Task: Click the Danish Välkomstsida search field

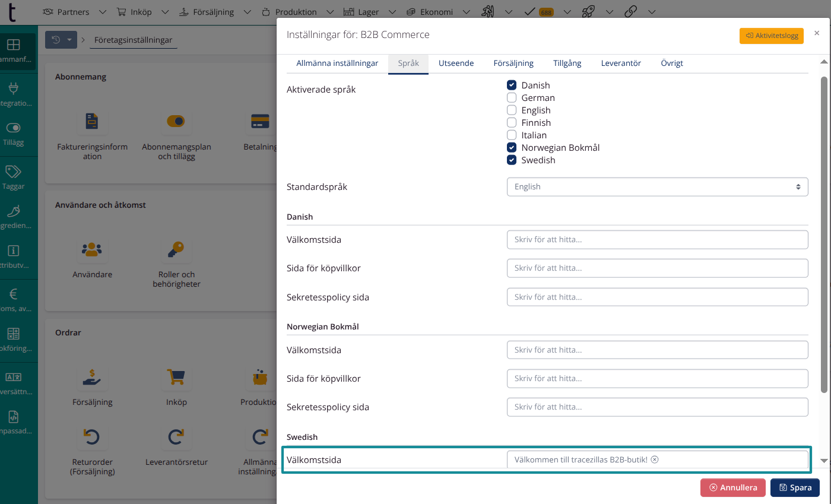Action: (657, 240)
